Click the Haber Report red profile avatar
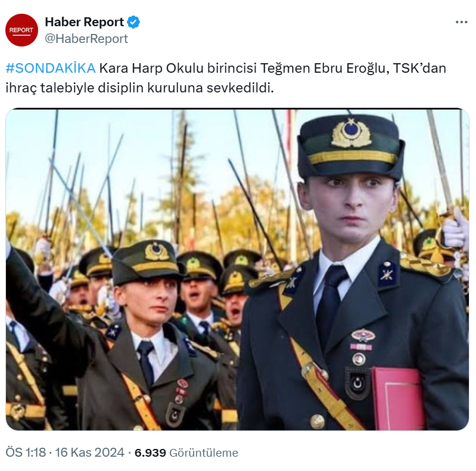 (21, 30)
